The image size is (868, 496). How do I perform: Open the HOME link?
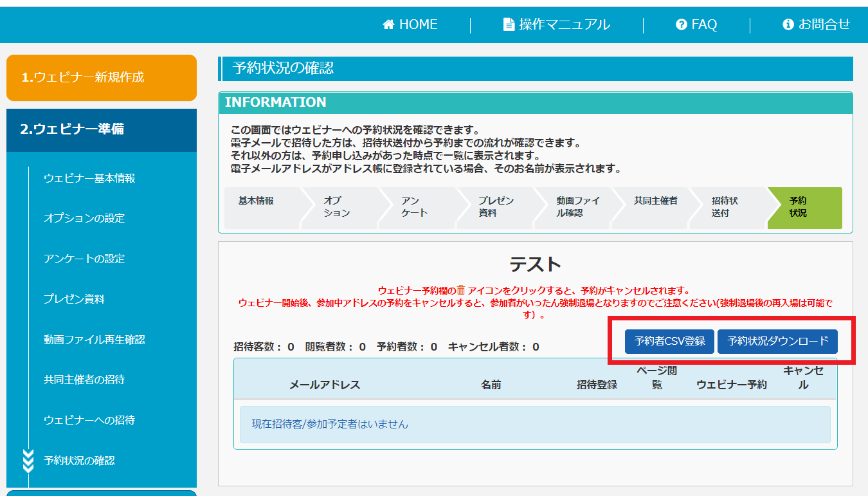(x=410, y=24)
